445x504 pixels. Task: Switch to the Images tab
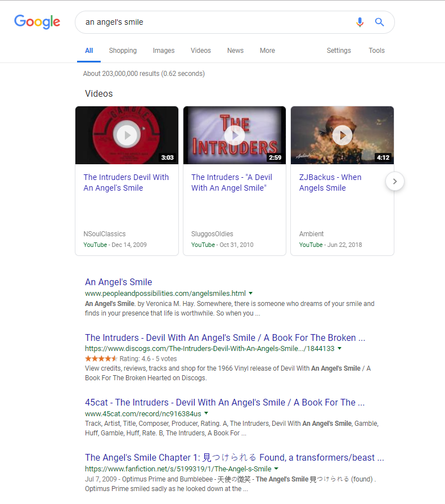(164, 51)
